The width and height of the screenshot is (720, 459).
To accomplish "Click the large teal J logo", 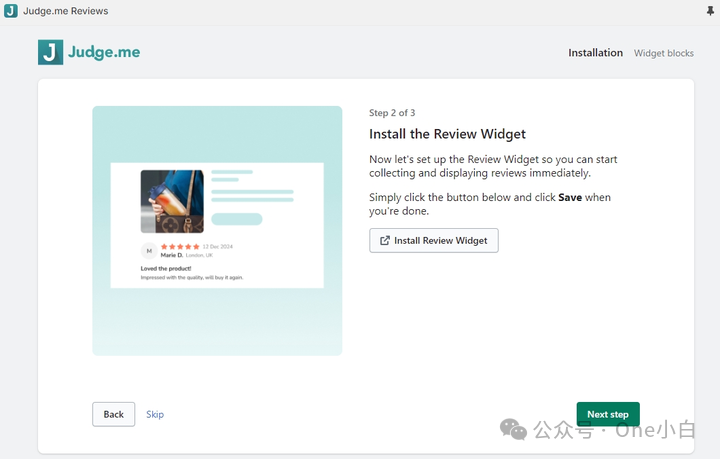I will (50, 52).
